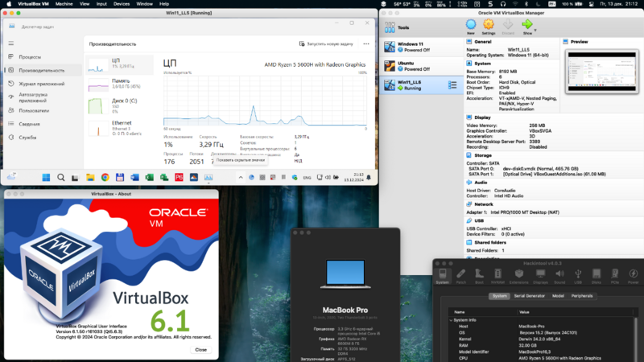Select Hackintool System toolbar icon
This screenshot has width=644, height=362.
442,276
